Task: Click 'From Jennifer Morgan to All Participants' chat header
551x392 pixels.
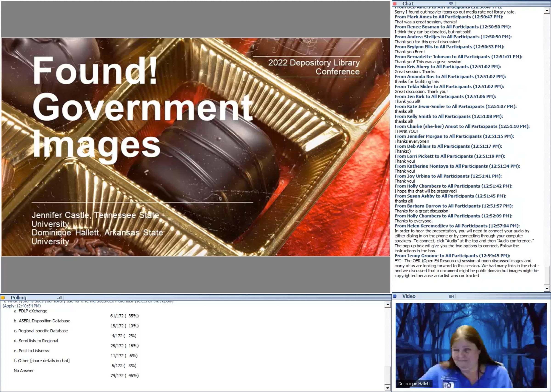Action: pos(454,136)
